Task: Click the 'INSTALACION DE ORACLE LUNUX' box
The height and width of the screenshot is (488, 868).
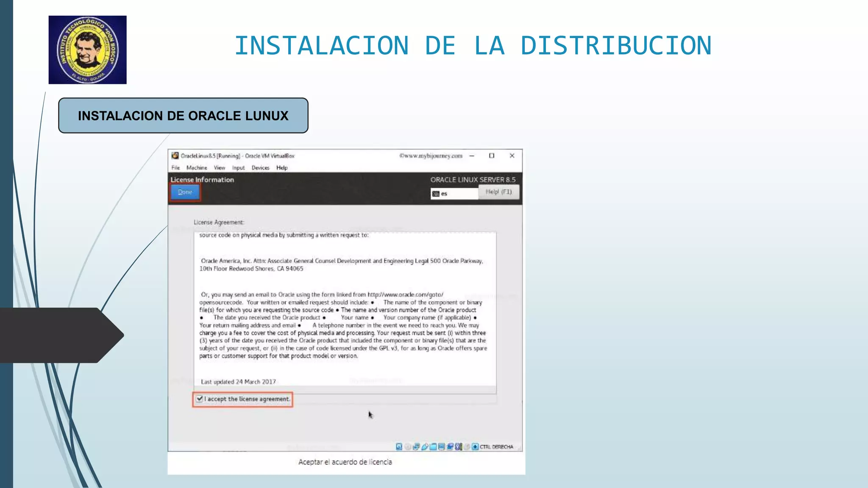Action: point(183,116)
